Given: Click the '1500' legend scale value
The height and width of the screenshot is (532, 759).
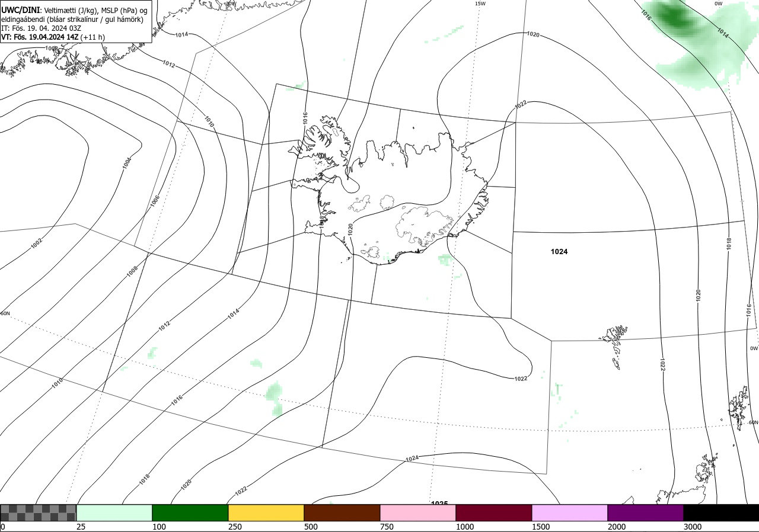Looking at the screenshot, I should 540,527.
